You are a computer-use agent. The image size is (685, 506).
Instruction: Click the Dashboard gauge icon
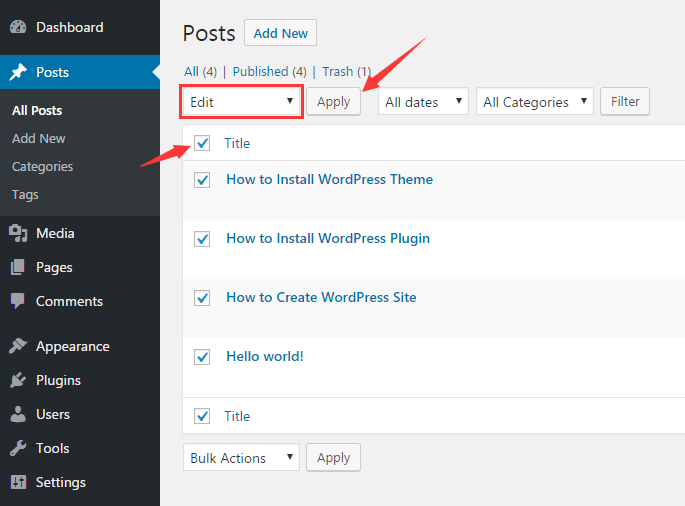coord(18,27)
